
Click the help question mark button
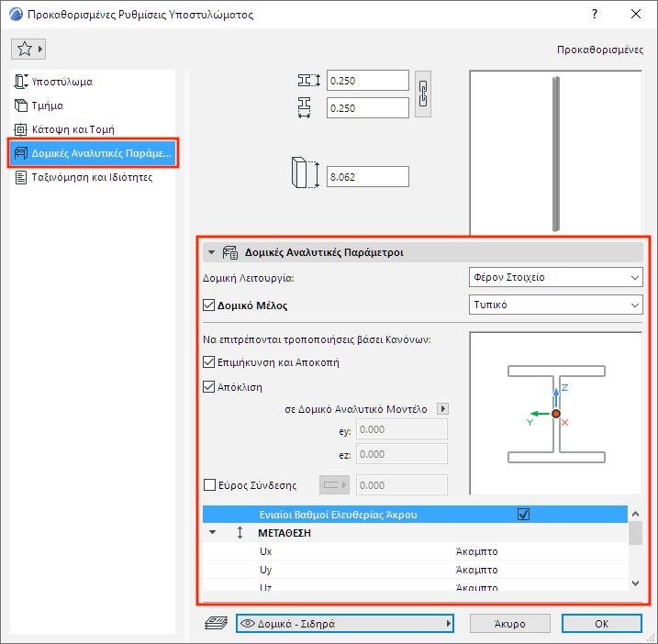[594, 15]
